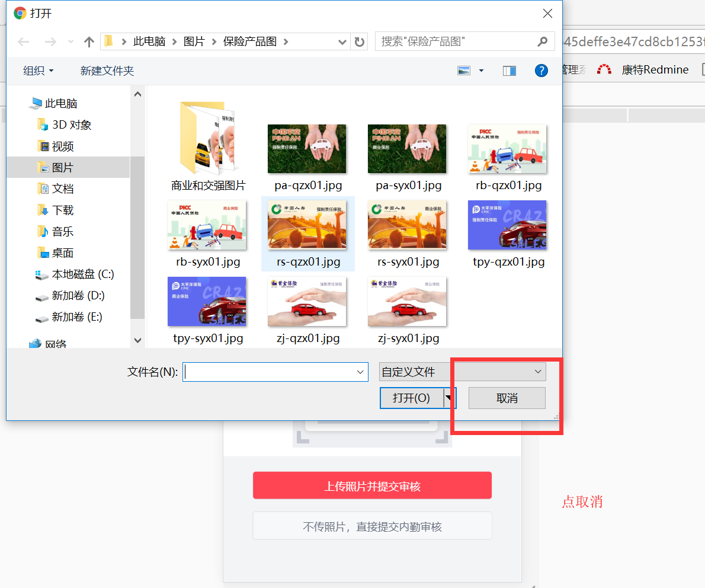Select 此电脑 in the navigation tree
The height and width of the screenshot is (588, 705).
pos(53,104)
